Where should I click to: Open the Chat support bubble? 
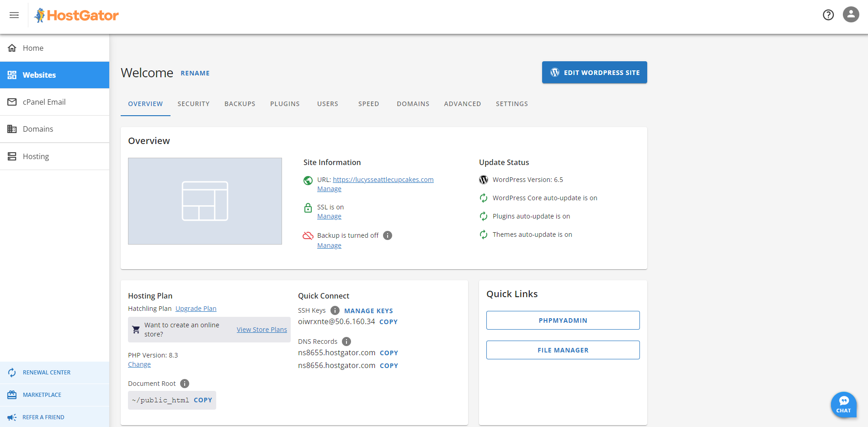(x=844, y=405)
